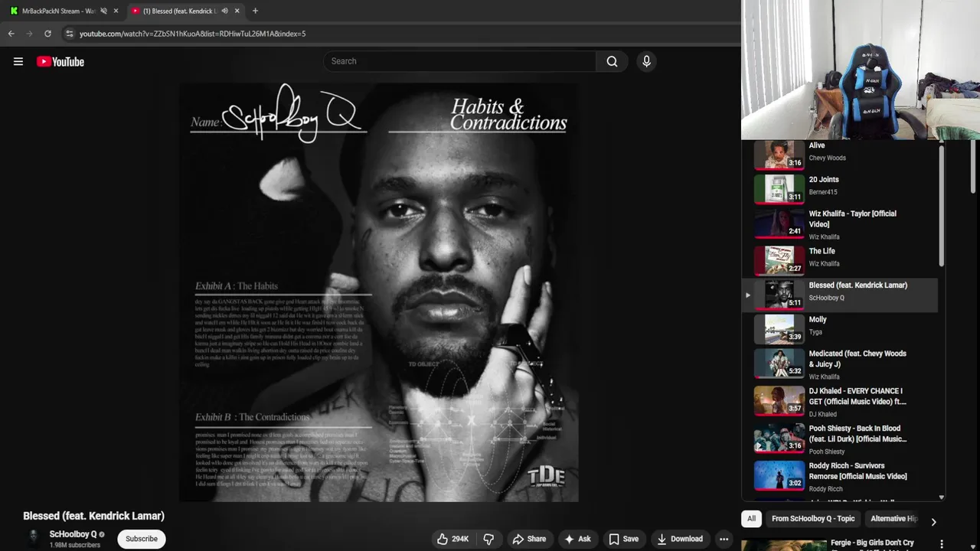Mute the MrBackPackN Stream tab audio

[x=103, y=11]
